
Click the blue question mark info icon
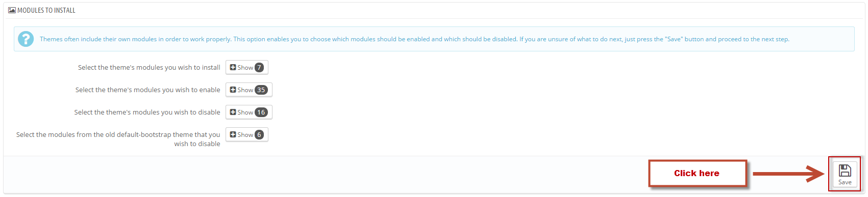26,39
